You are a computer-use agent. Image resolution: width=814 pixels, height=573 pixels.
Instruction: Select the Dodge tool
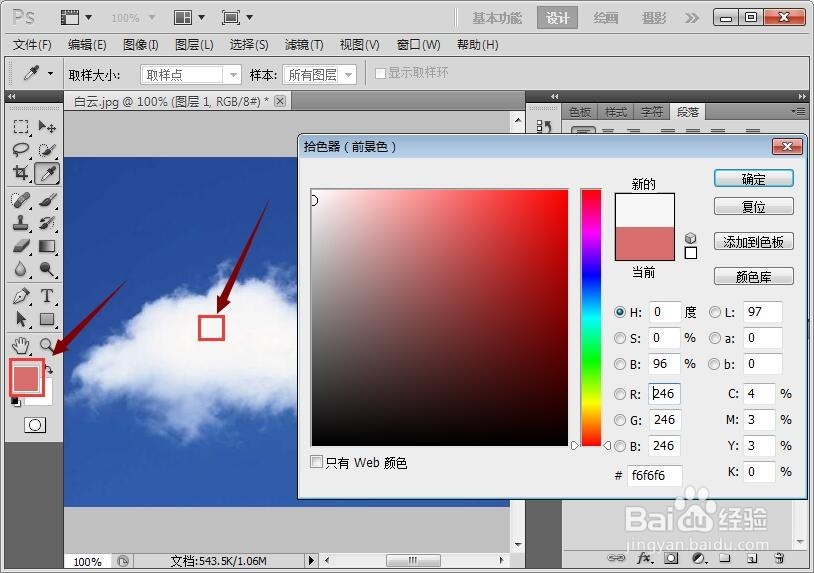coord(47,269)
